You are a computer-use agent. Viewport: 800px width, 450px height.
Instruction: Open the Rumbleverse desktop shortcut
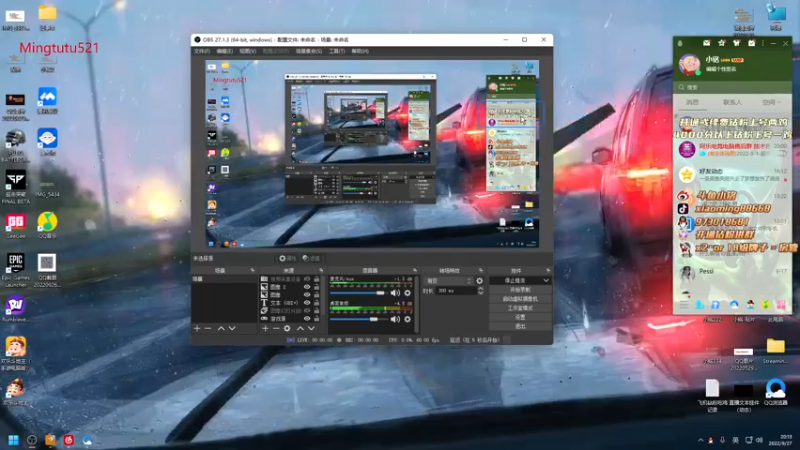point(15,309)
